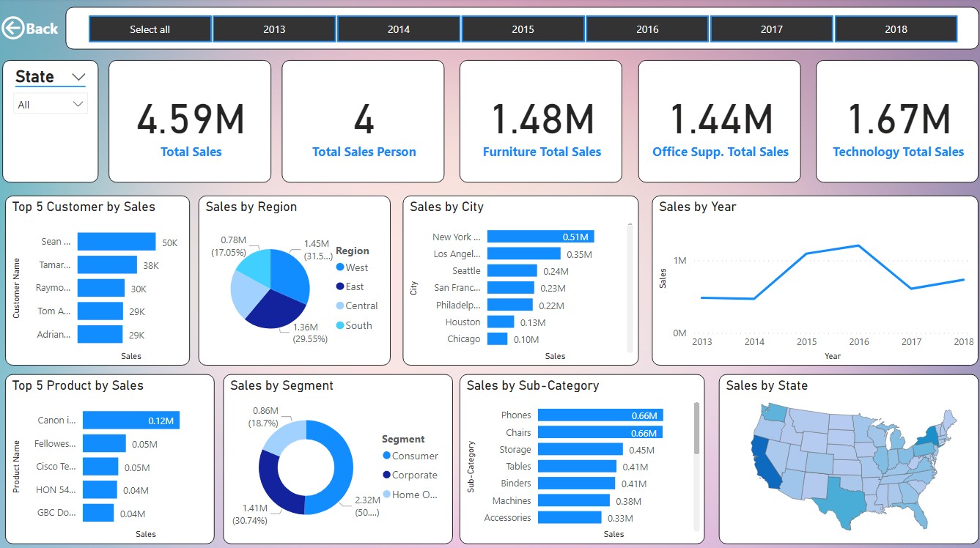Select the Corporate segment legend marker
The width and height of the screenshot is (980, 548).
[386, 475]
